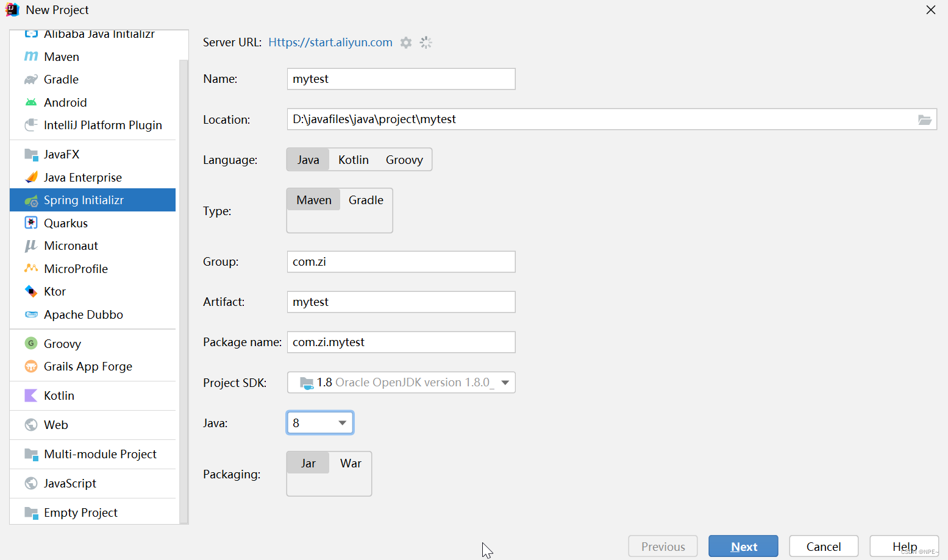
Task: Click the Web globe icon
Action: click(x=31, y=425)
